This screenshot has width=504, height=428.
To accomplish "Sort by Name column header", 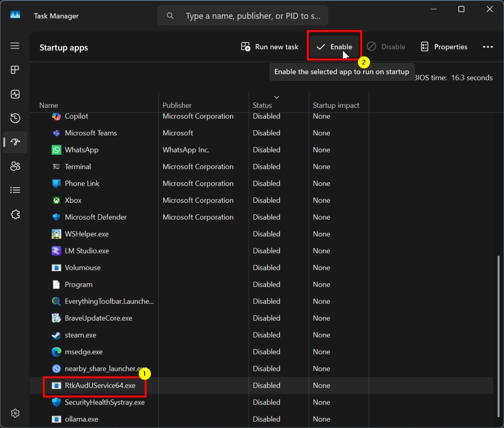I will (94, 105).
